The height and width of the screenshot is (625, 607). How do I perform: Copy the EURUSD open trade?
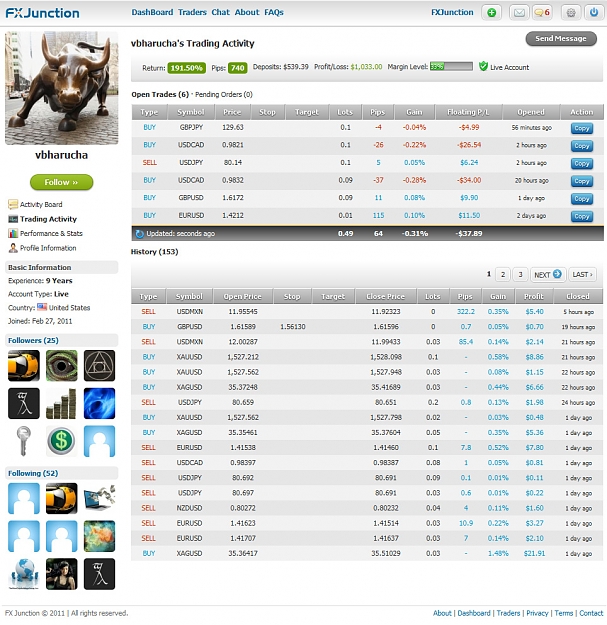(581, 216)
